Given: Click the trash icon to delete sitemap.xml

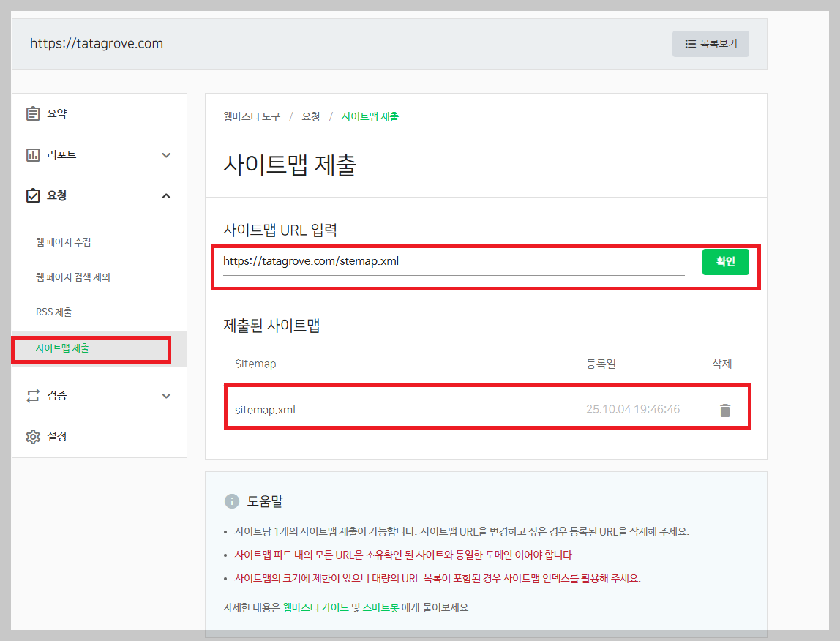Looking at the screenshot, I should pyautogui.click(x=725, y=411).
